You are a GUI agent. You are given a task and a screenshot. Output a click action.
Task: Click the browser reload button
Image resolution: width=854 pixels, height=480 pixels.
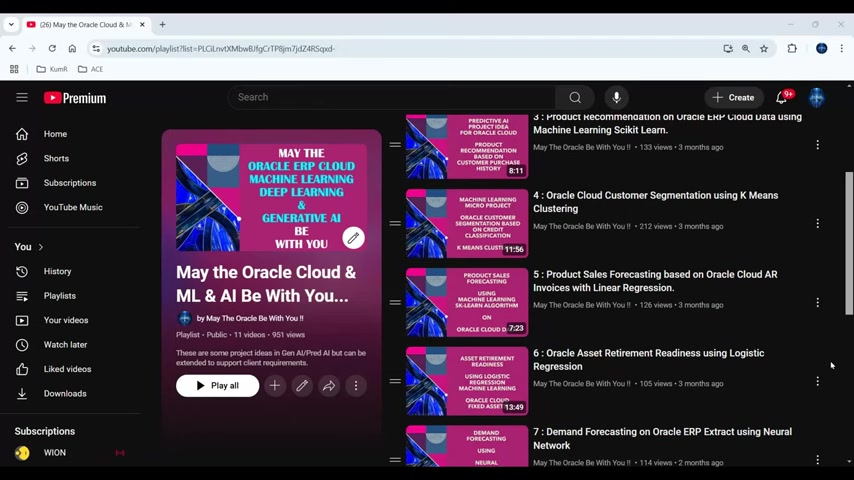pyautogui.click(x=52, y=48)
